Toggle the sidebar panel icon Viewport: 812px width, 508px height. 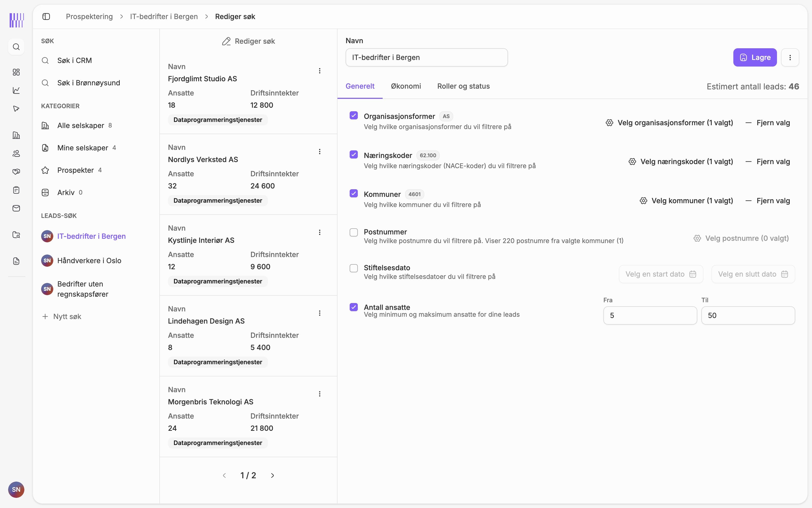coord(46,17)
